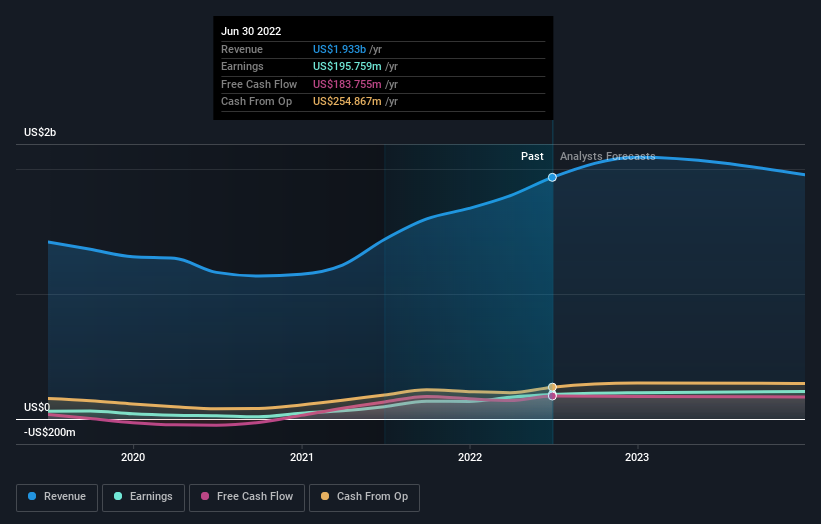Image resolution: width=821 pixels, height=524 pixels.
Task: Click the Earnings row label in tooltip
Action: (x=242, y=66)
